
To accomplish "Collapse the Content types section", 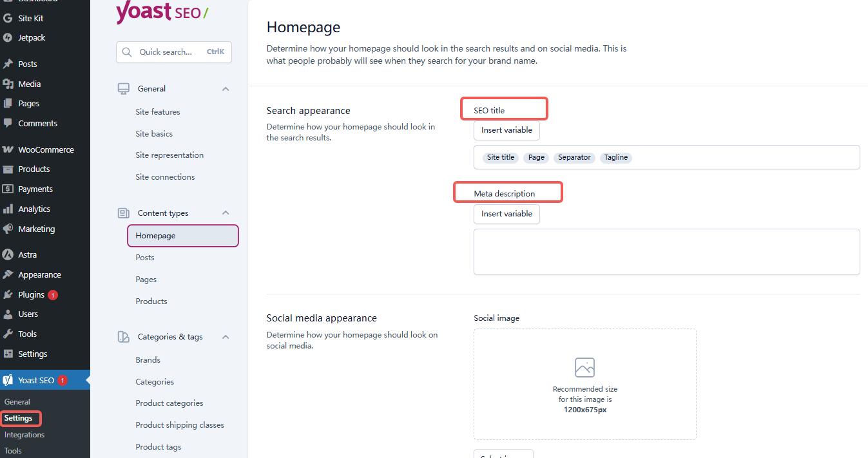I will coord(226,213).
